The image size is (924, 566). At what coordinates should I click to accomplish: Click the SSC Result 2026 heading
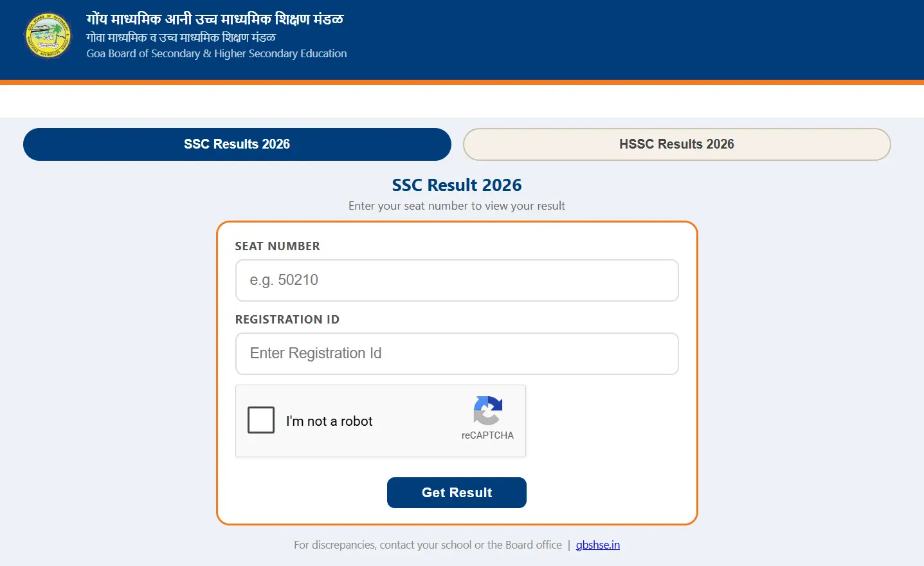(x=457, y=185)
